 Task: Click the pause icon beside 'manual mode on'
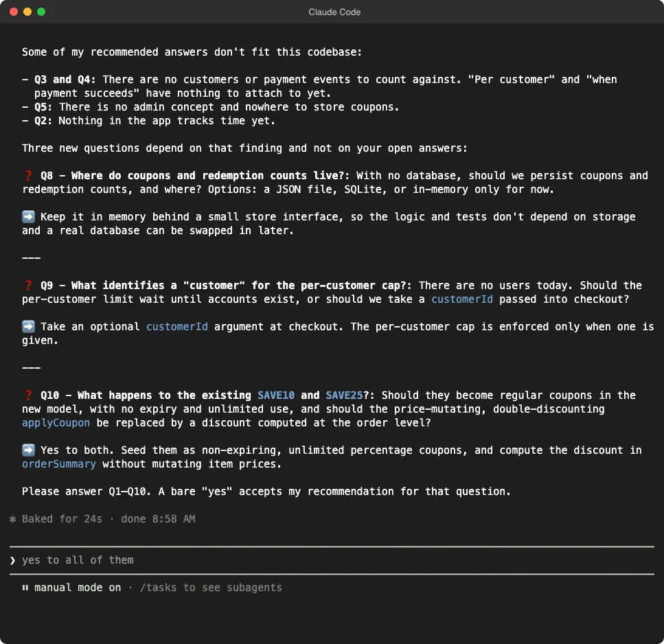coord(25,588)
